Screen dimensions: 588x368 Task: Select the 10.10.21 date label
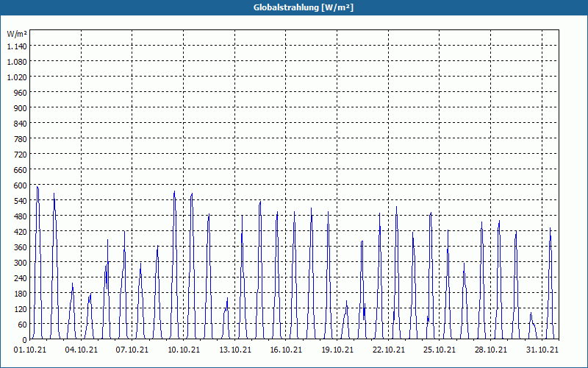point(184,350)
